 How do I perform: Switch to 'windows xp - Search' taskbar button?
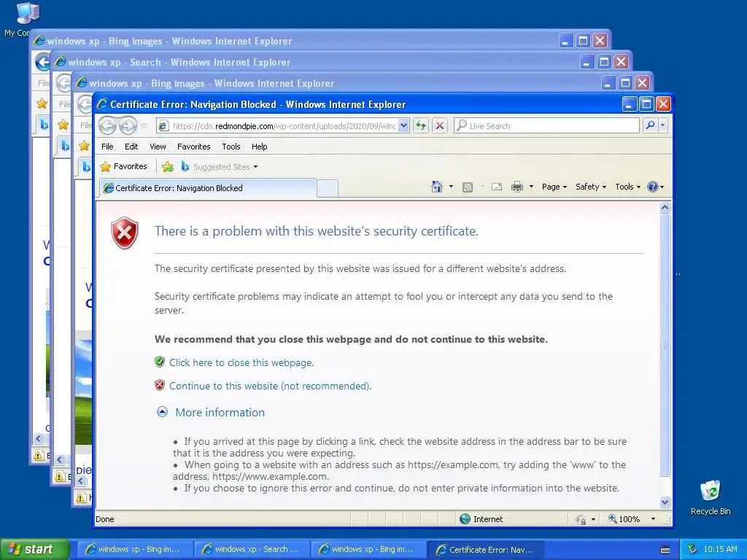(x=252, y=550)
